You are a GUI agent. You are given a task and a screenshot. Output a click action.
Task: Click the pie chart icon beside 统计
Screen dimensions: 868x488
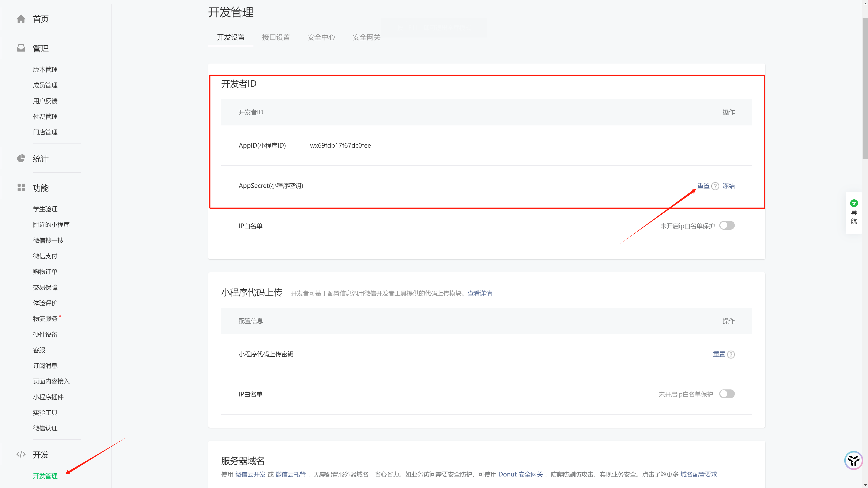tap(21, 158)
